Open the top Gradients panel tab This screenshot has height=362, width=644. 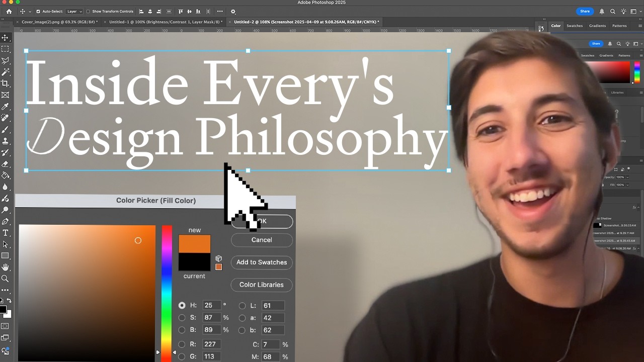pyautogui.click(x=597, y=26)
